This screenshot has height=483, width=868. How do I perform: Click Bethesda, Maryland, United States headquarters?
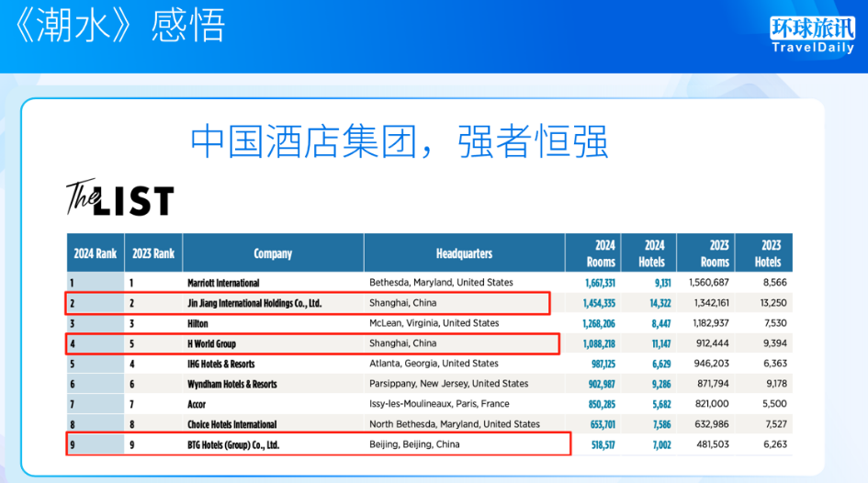pyautogui.click(x=441, y=282)
